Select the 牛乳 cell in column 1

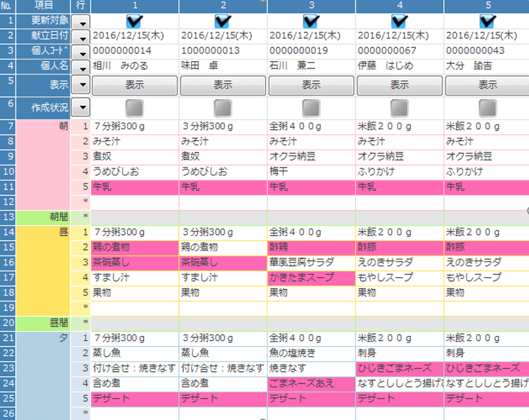134,188
